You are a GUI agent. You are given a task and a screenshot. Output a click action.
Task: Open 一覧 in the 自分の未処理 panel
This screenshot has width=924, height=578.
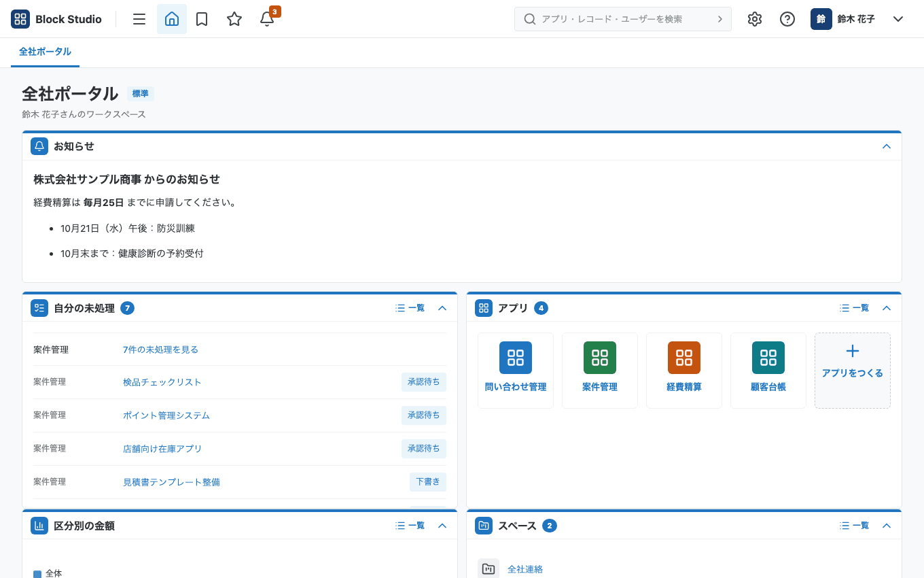point(410,308)
